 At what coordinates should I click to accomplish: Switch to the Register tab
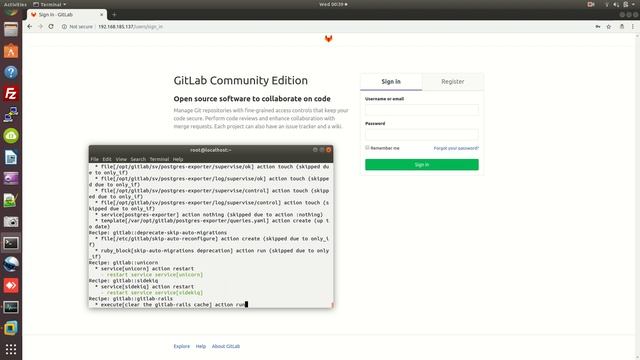[453, 82]
